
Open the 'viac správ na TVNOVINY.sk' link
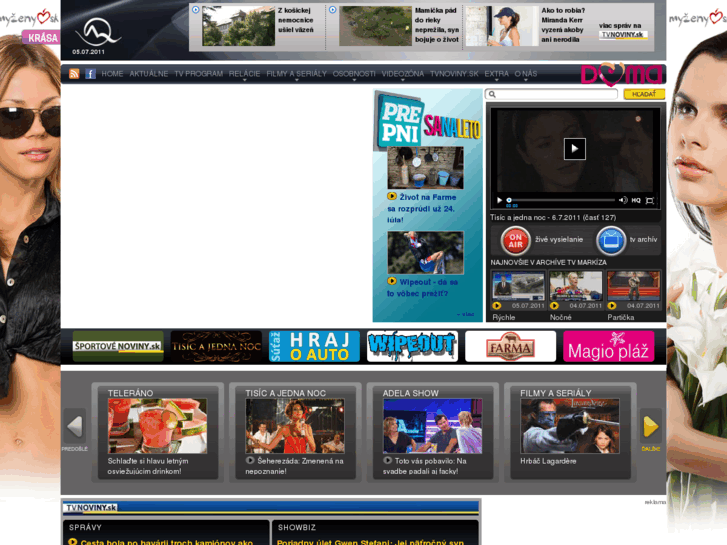[621, 30]
